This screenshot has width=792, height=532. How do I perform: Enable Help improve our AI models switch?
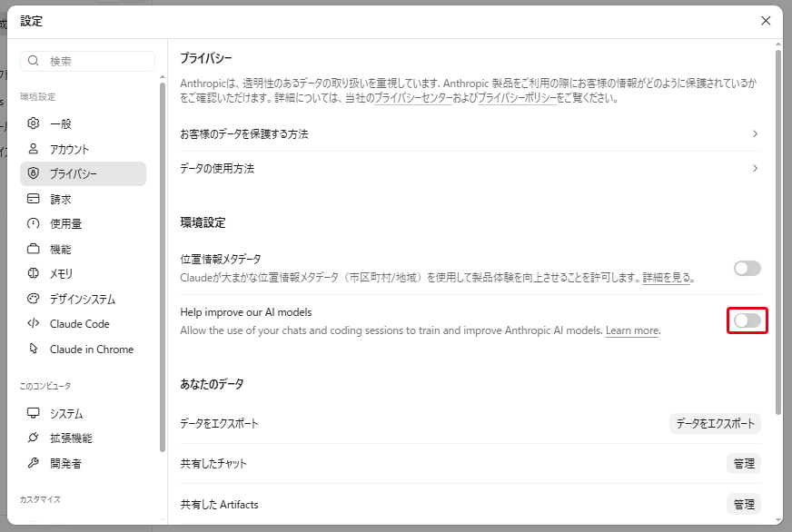pyautogui.click(x=747, y=320)
